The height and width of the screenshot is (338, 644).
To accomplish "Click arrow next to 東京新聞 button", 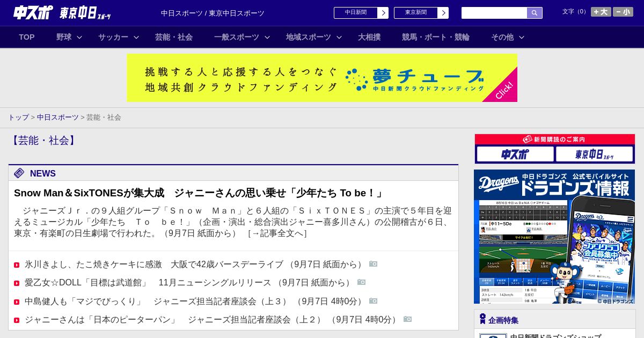I will (443, 13).
